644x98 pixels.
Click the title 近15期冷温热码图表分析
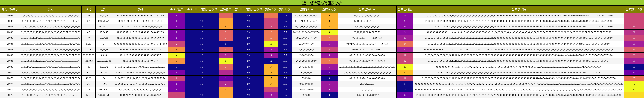322,3
